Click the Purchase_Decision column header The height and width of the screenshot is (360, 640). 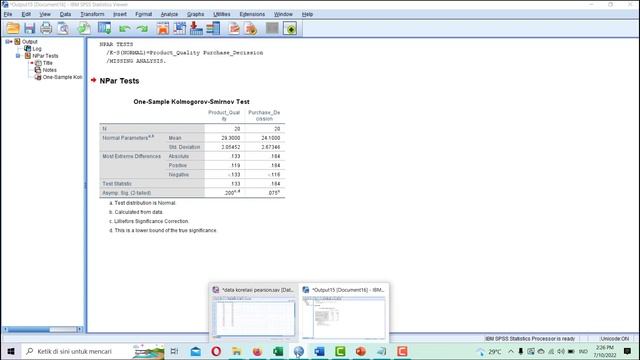(x=264, y=116)
